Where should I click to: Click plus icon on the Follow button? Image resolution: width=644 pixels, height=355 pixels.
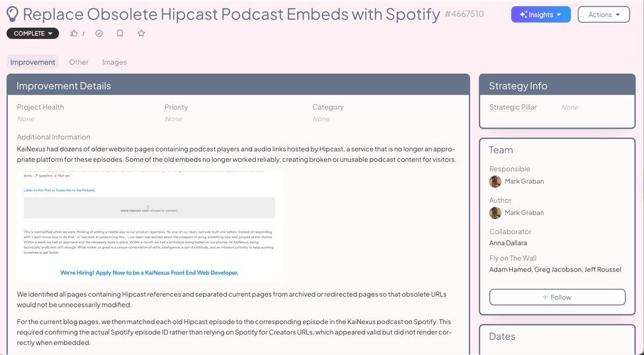click(545, 297)
